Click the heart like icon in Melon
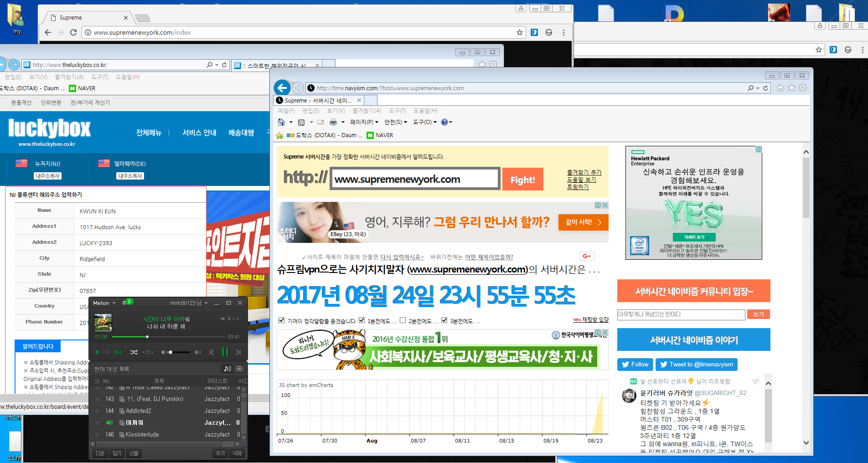Screen dimensions: 868x463 pyautogui.click(x=222, y=319)
